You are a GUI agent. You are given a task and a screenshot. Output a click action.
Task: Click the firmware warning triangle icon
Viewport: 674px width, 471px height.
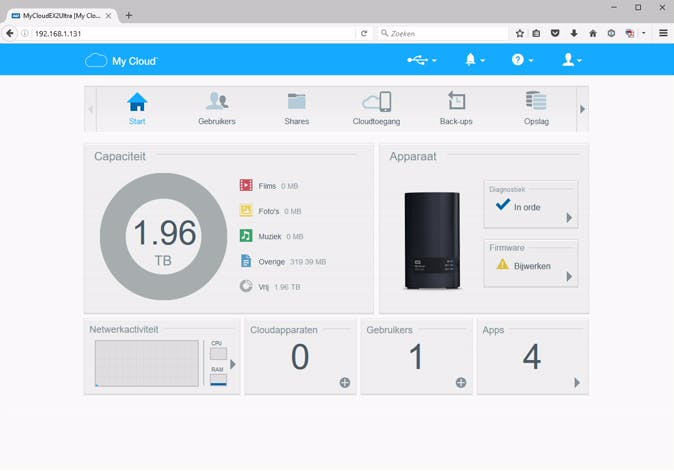click(502, 264)
